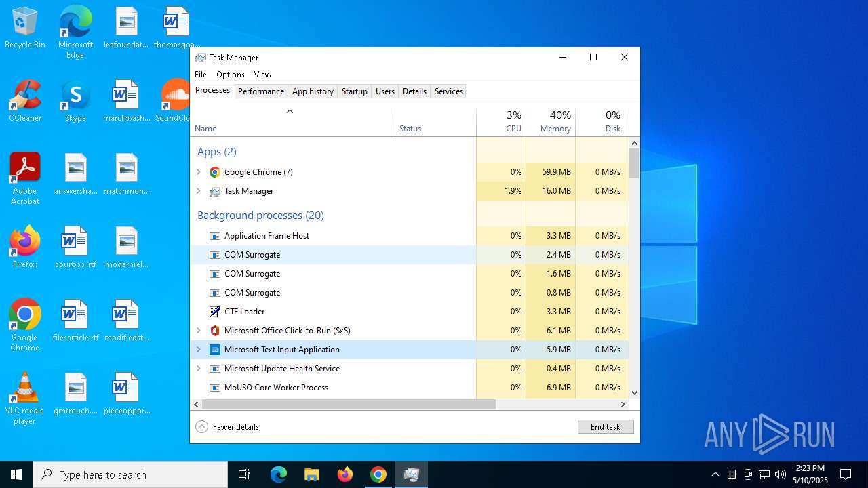Open the notification center icon
The height and width of the screenshot is (488, 868).
pyautogui.click(x=846, y=474)
